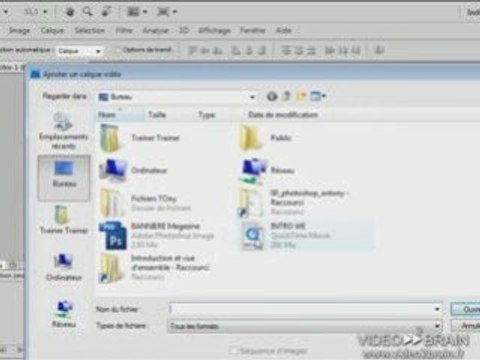Expand the Nom du fichier dropdown arrow

437,309
